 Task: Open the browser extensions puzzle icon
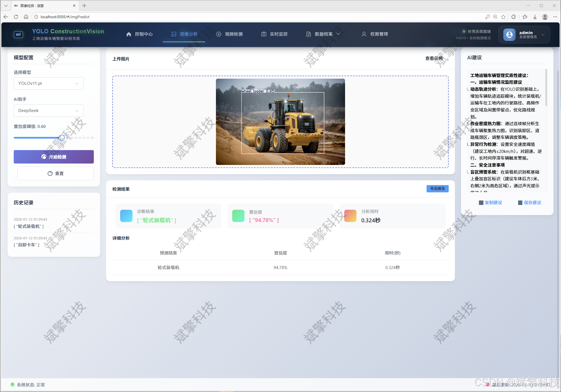(513, 17)
